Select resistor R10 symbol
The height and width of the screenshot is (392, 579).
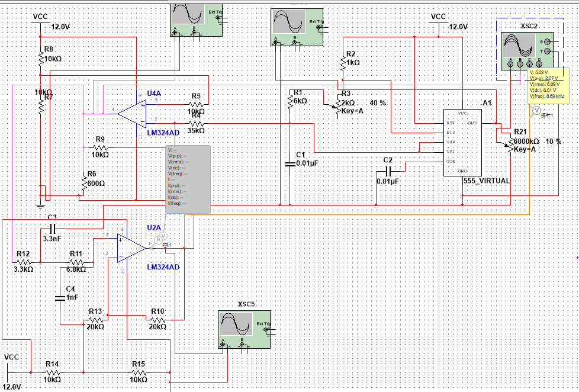157,320
